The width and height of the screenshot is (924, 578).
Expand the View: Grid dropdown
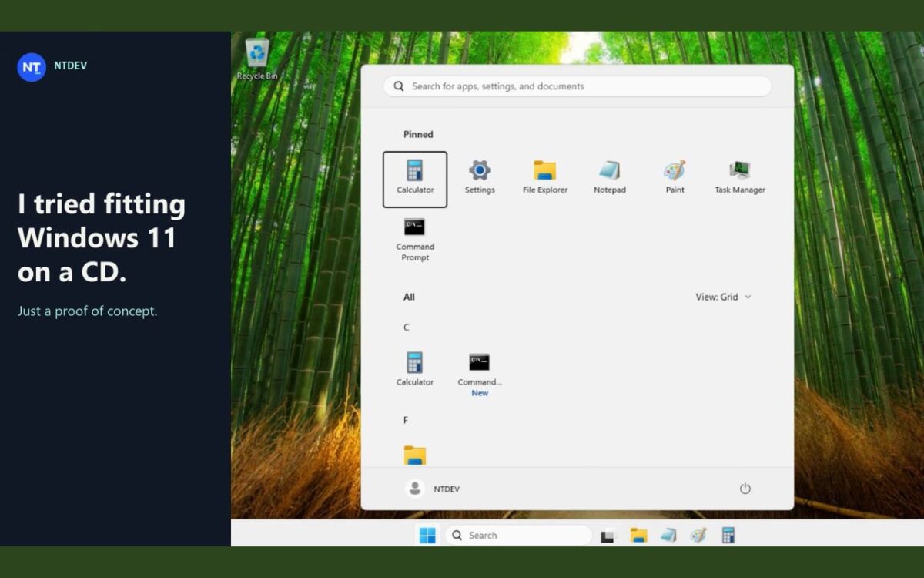(723, 297)
